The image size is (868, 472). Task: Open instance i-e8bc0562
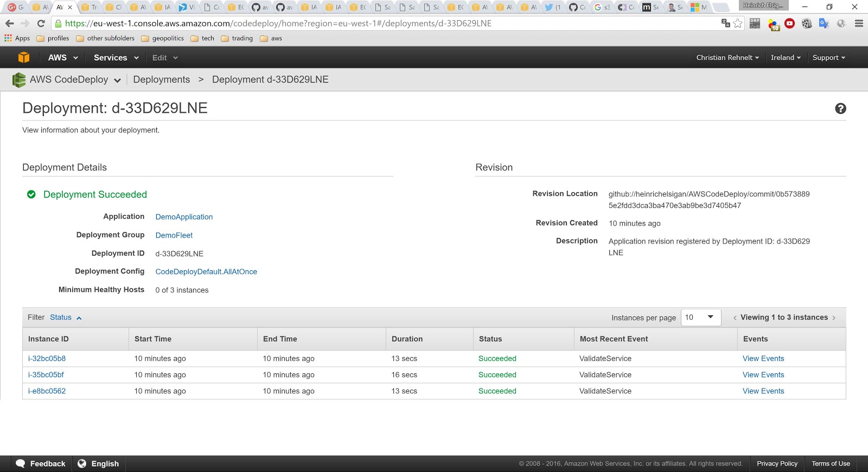pos(47,391)
